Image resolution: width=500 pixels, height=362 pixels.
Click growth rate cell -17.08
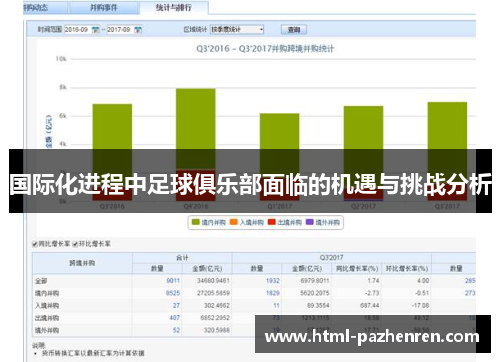(420, 306)
